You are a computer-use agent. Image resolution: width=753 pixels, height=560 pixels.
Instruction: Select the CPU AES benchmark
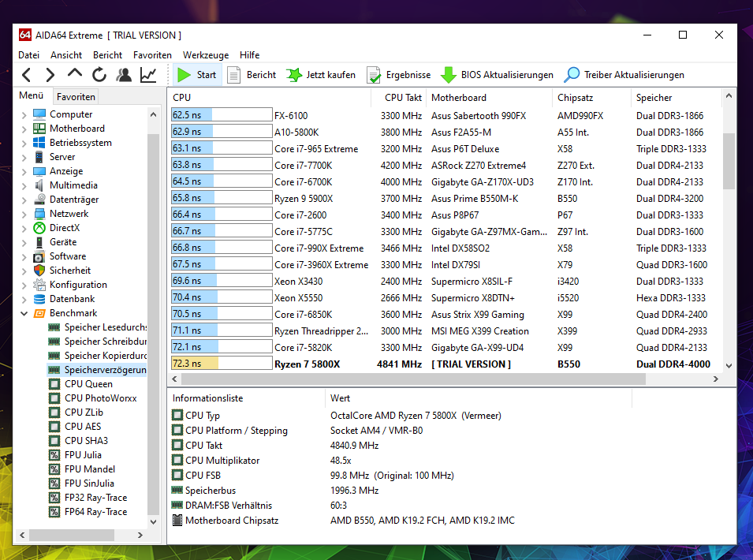[75, 427]
